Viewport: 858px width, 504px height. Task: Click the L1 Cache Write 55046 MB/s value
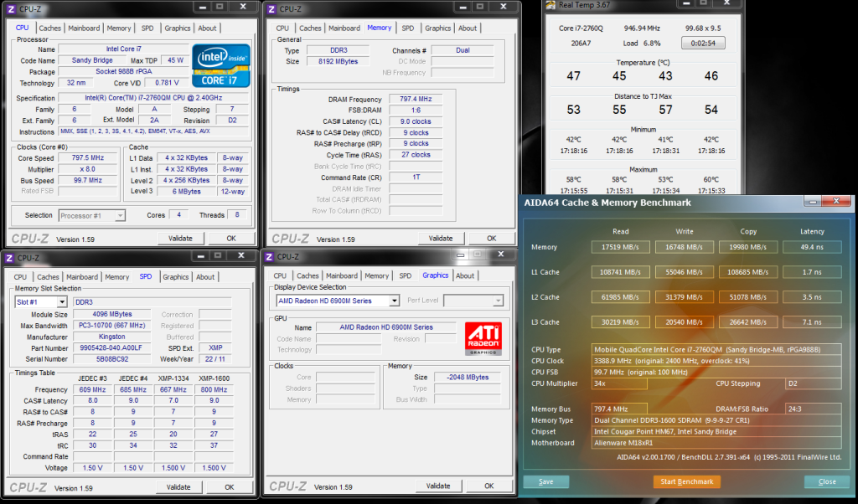pos(684,272)
